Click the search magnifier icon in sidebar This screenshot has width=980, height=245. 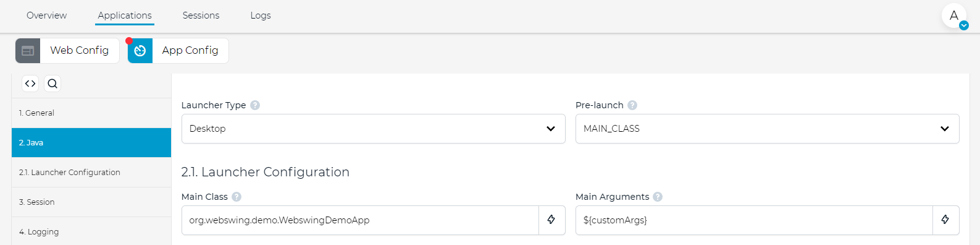coord(52,84)
